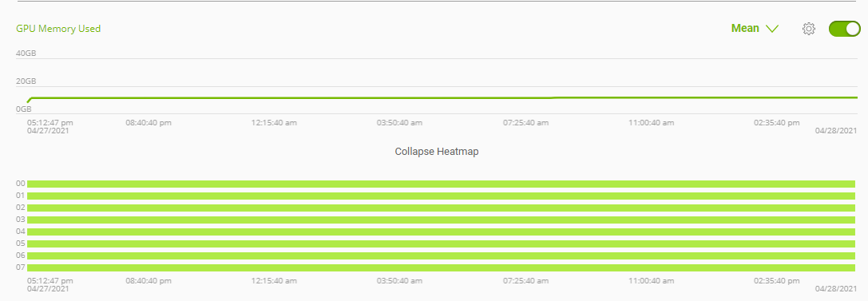Select heatmap row 04 bar
The width and height of the screenshot is (868, 301).
click(x=442, y=232)
